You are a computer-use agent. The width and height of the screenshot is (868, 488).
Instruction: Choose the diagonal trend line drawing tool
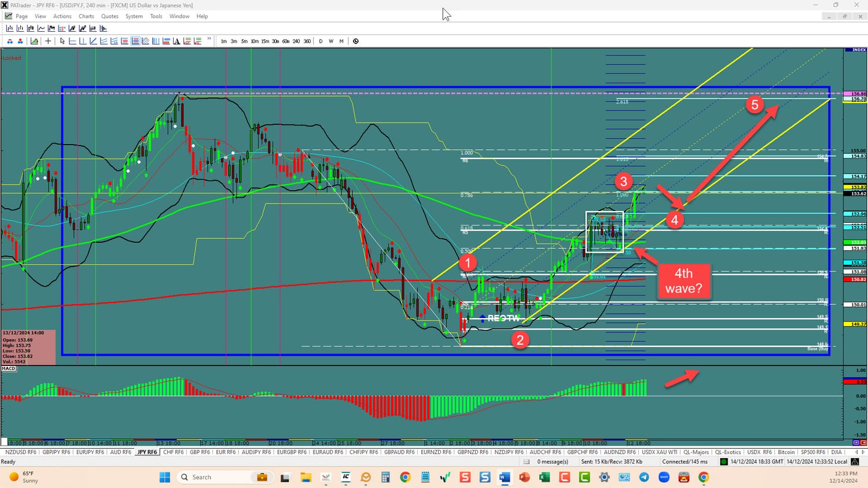click(x=93, y=41)
